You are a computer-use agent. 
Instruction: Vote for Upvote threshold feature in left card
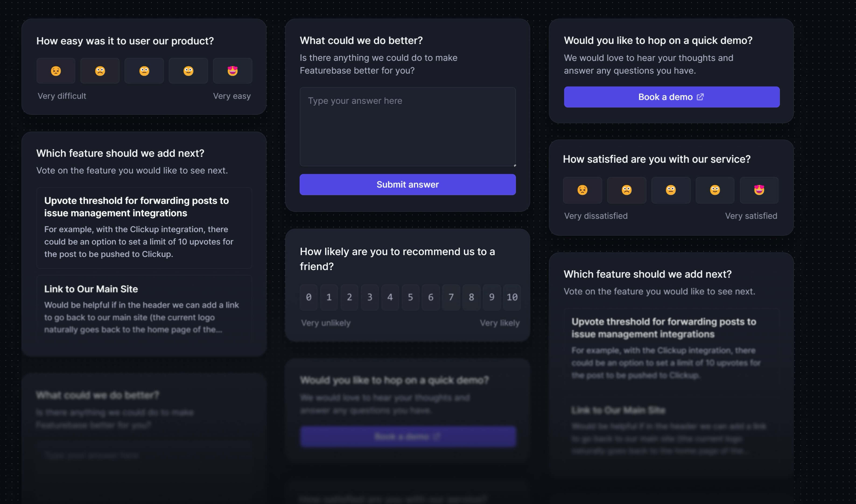144,227
